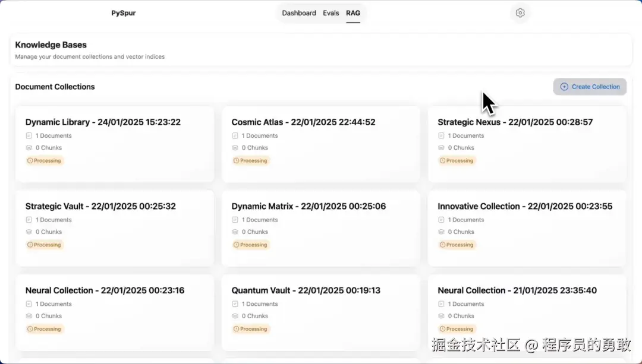Click clock icon in Quantum Vault Processing badge
The image size is (642, 364).
236,329
